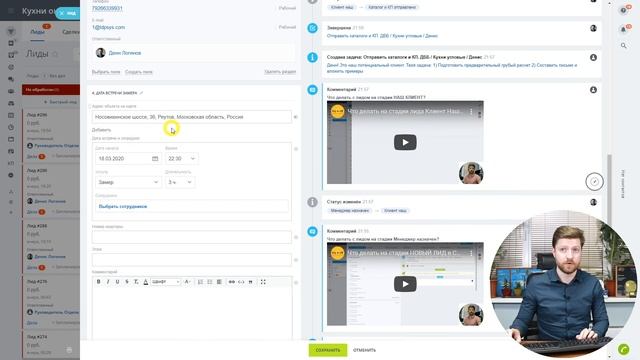
Task: Open the help question mark icon
Action: pos(623,11)
